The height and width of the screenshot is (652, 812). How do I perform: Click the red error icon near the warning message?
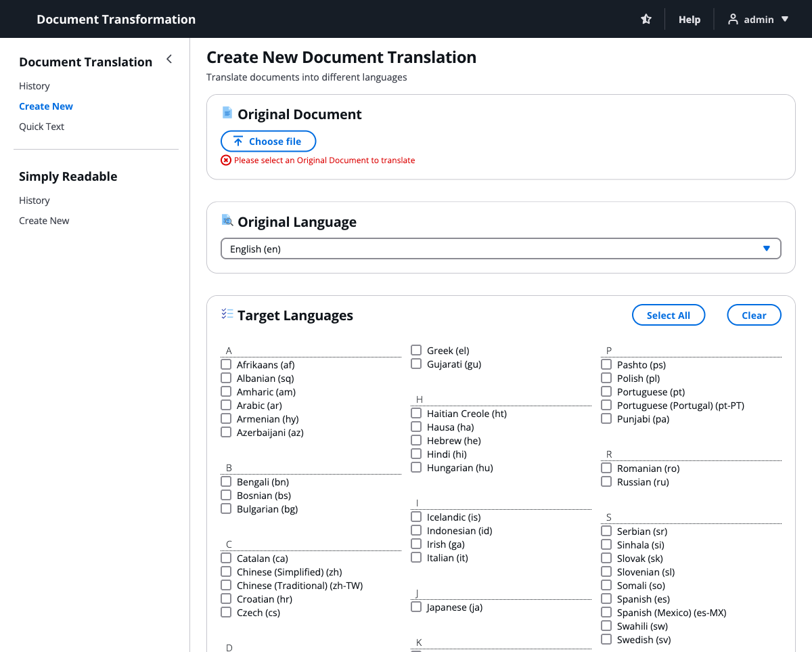(x=225, y=160)
